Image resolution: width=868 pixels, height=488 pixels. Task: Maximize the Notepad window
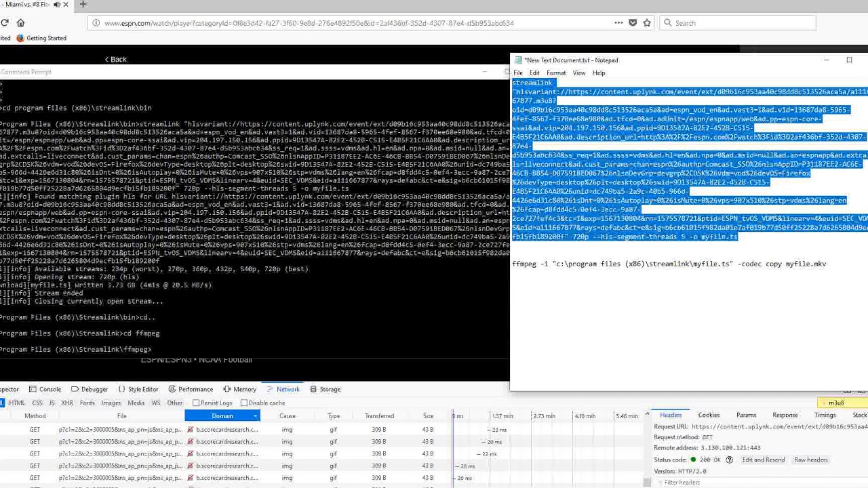click(849, 60)
